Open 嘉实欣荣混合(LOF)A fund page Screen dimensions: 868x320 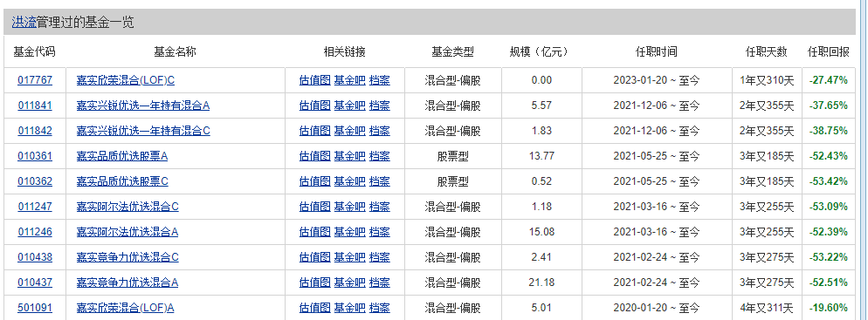(125, 308)
